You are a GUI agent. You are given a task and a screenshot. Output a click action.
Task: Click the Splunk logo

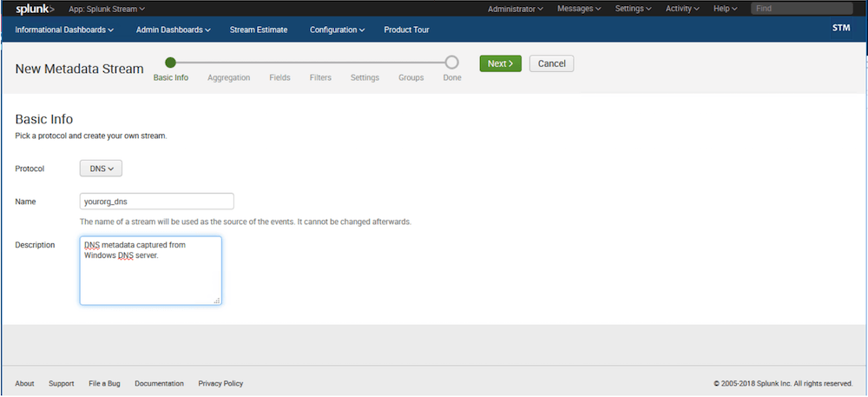pos(35,9)
